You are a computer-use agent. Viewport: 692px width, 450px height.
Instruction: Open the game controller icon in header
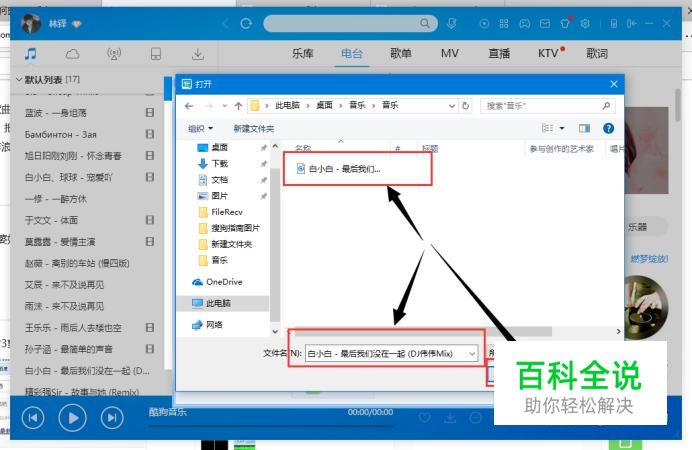click(524, 23)
